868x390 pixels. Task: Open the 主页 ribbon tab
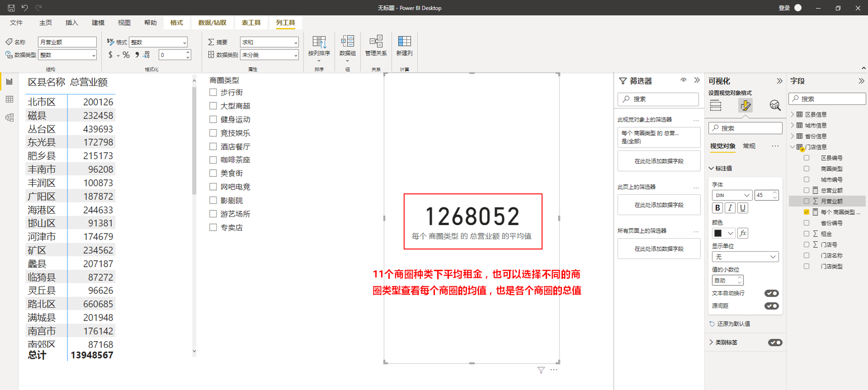(x=46, y=23)
